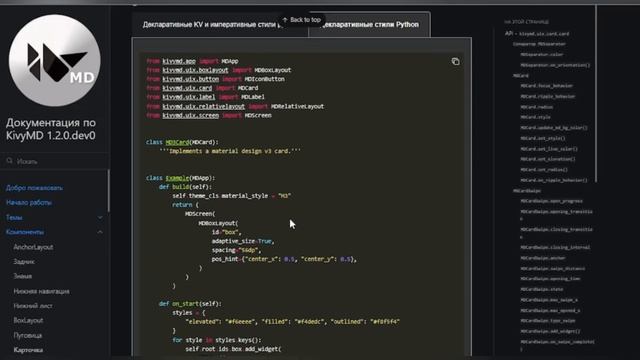Open the 'Темы' section link

(x=14, y=218)
